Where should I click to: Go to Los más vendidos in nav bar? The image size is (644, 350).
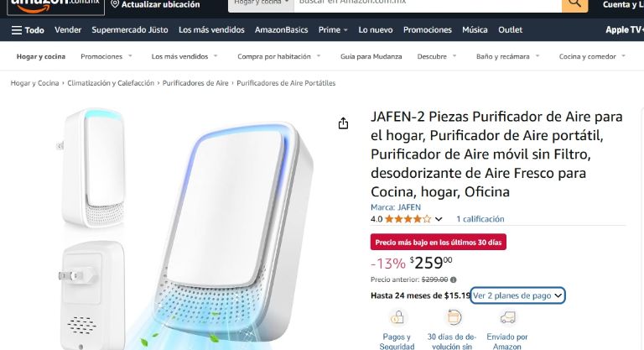pyautogui.click(x=211, y=30)
